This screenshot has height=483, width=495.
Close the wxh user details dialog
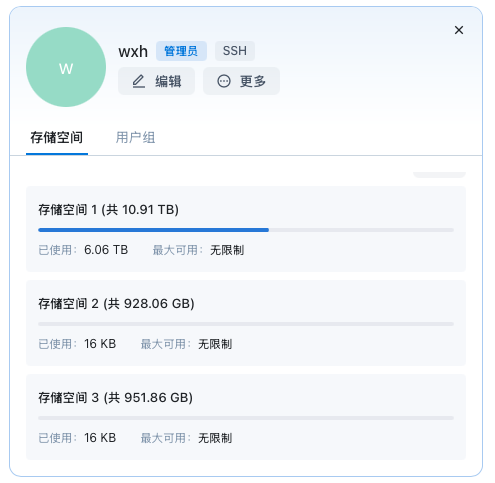point(459,30)
